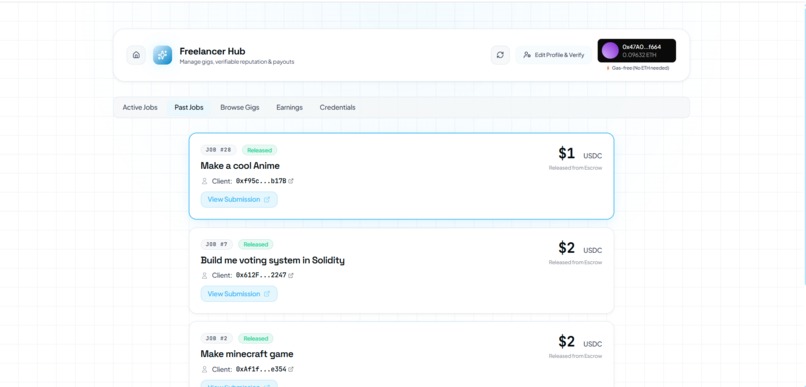This screenshot has width=806, height=387.
Task: Click the $2 amount on JOB #2
Action: click(x=566, y=341)
